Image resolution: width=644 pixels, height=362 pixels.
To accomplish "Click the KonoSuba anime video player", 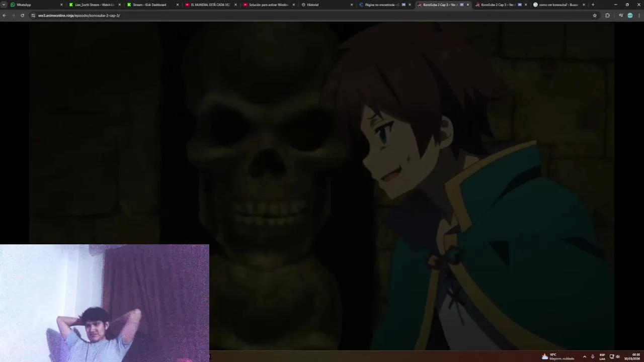I will [322, 186].
